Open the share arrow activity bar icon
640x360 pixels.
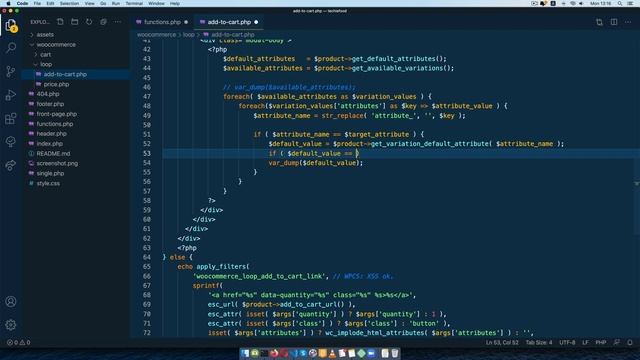11,165
